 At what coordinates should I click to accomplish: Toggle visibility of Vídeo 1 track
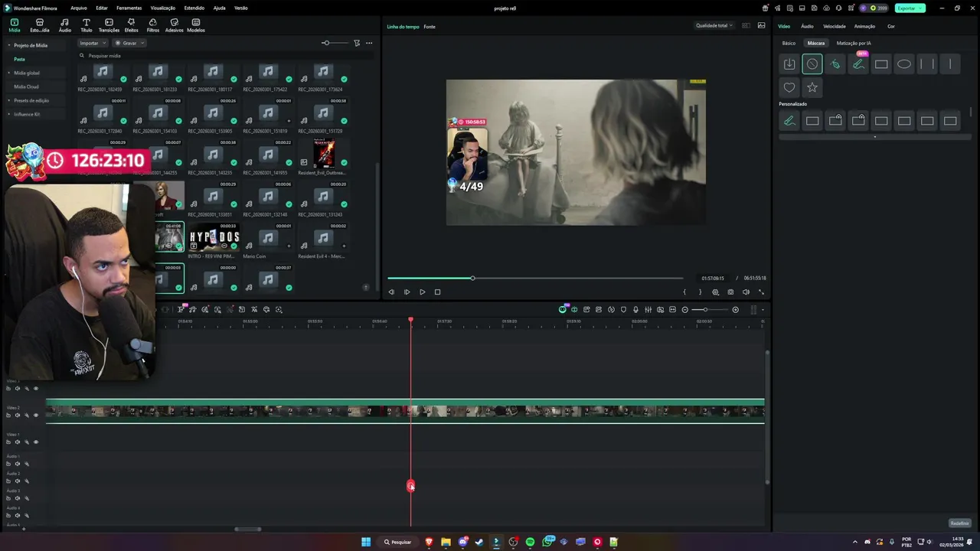point(35,442)
